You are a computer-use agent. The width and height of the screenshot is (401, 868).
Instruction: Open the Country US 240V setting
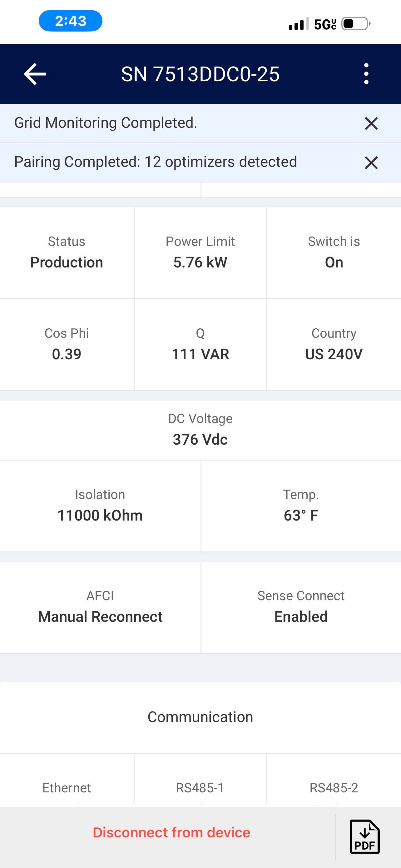click(x=334, y=344)
